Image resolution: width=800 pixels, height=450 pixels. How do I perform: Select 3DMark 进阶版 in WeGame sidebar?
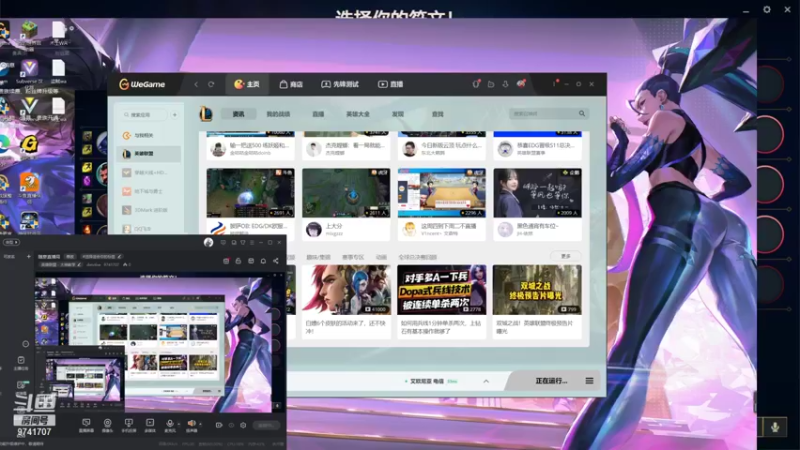point(148,210)
